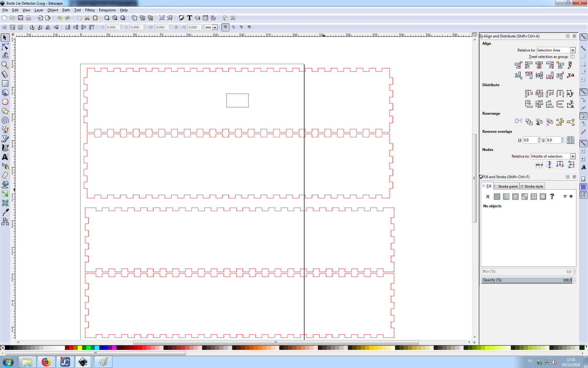Select the Node edit tool
This screenshot has width=588, height=368.
tap(5, 47)
